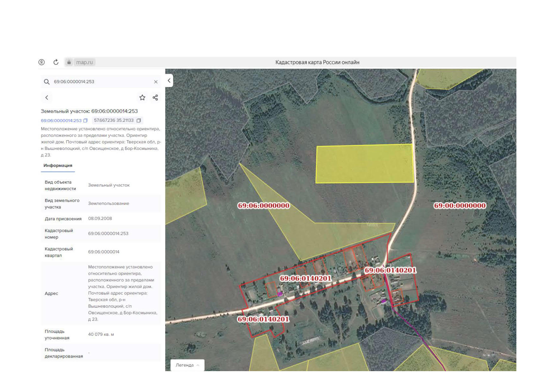Click the Кадастровый квартал value 69:06:0000014

104,252
